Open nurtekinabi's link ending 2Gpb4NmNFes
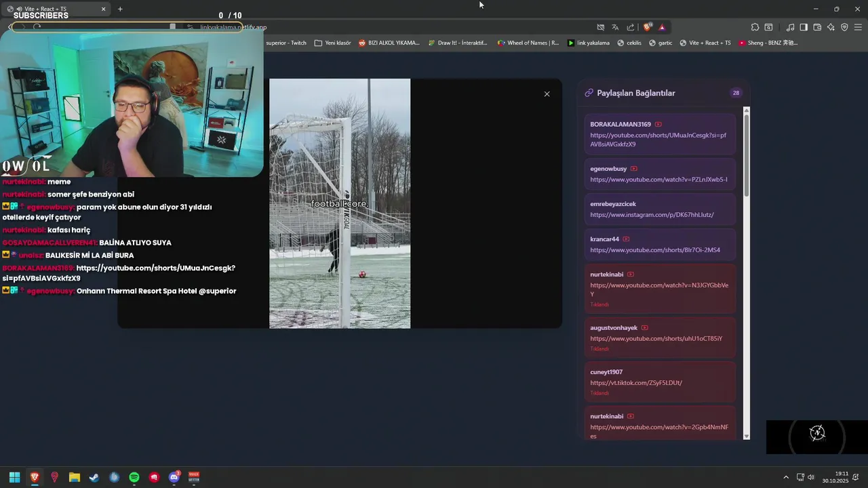The height and width of the screenshot is (488, 868). (x=659, y=431)
